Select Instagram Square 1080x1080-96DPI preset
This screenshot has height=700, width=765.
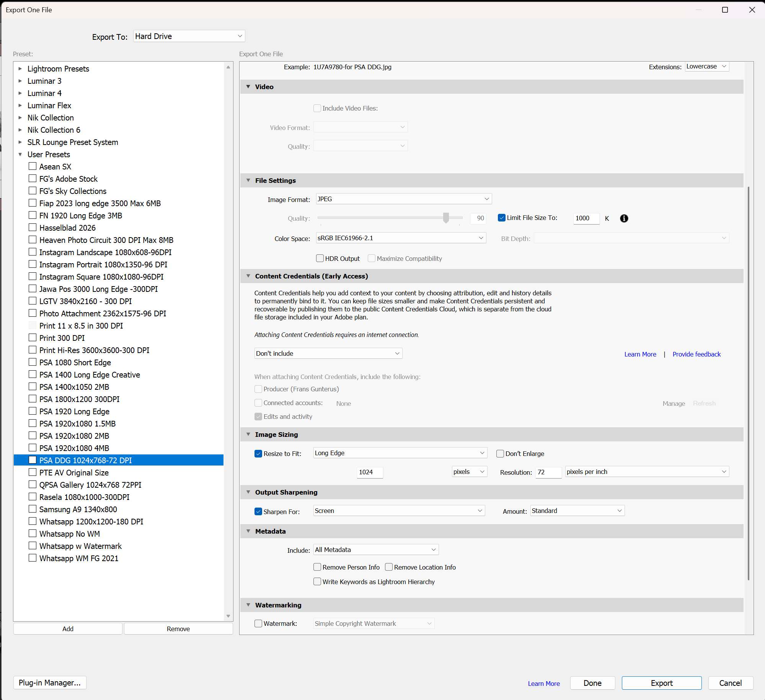(x=101, y=277)
